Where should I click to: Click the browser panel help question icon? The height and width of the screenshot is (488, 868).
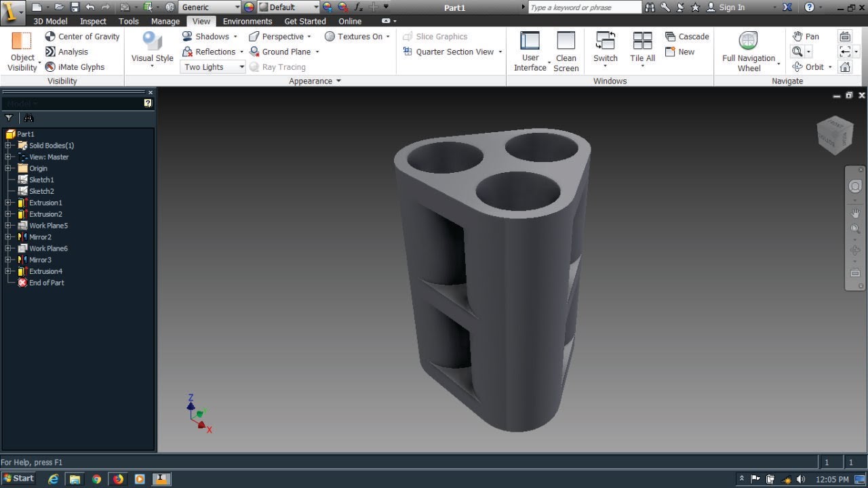(x=148, y=103)
